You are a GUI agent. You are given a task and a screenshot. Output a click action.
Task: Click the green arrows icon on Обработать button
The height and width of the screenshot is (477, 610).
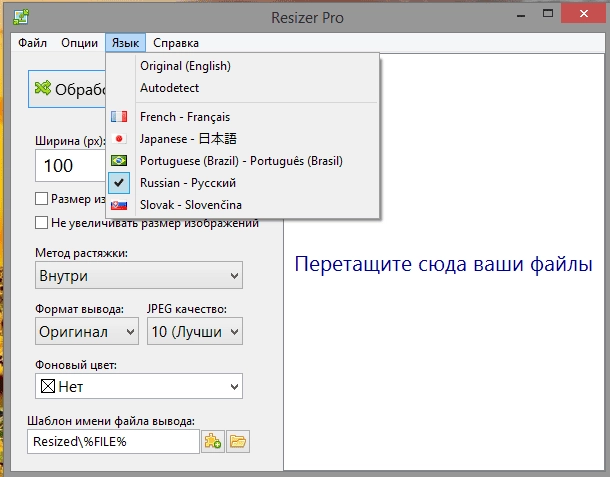pos(43,88)
